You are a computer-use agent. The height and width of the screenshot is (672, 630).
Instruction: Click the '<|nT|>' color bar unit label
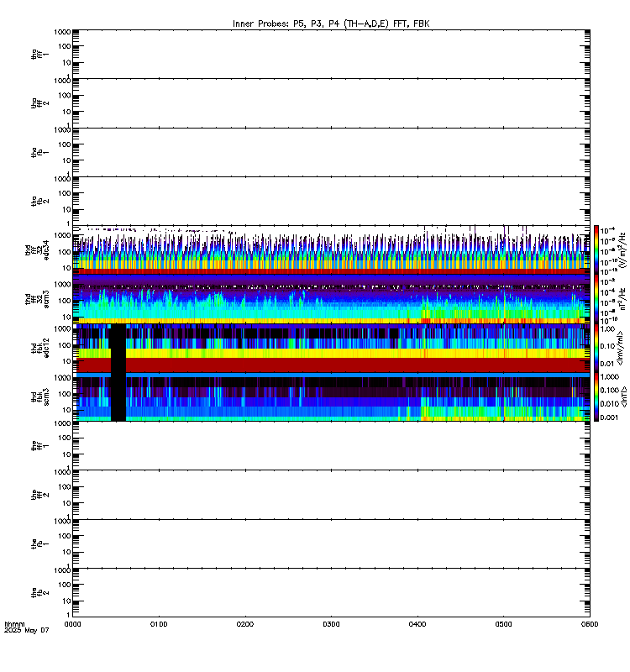click(624, 396)
